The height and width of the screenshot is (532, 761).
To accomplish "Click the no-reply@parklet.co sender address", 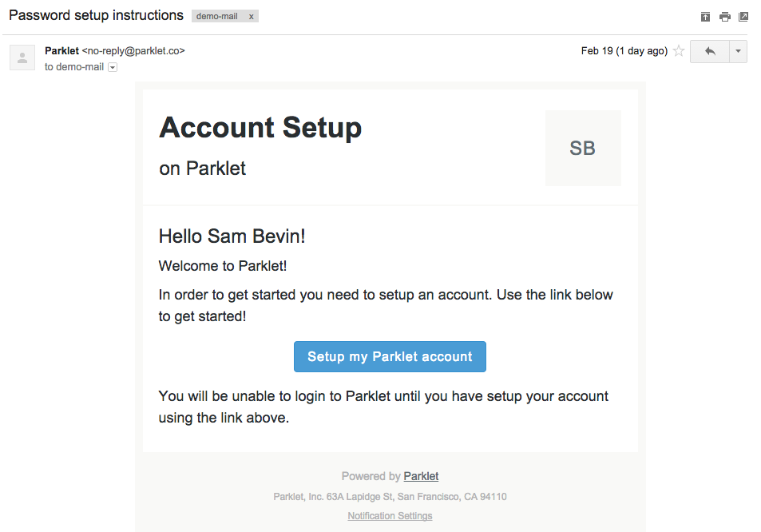I will [x=133, y=51].
